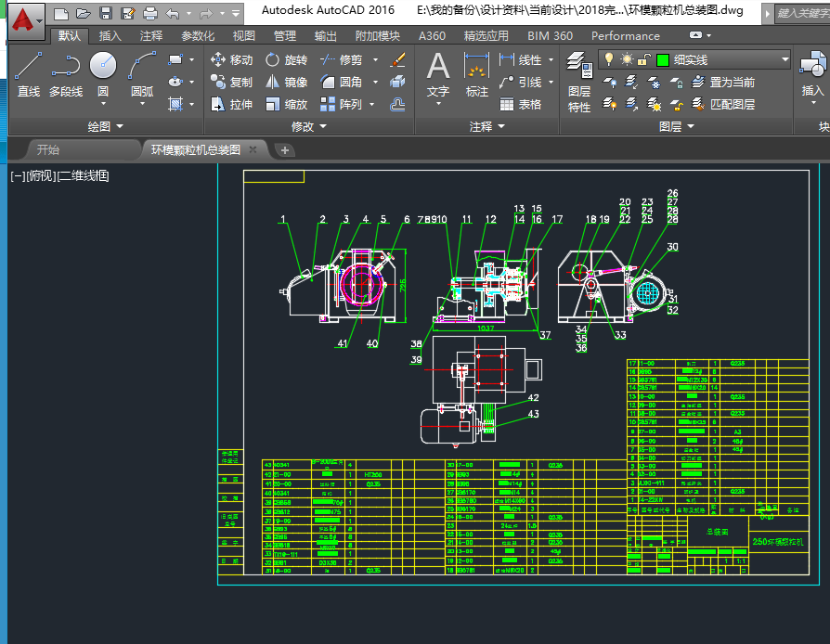Click the 标注 (Dimension) tool
830x644 pixels.
(x=477, y=74)
